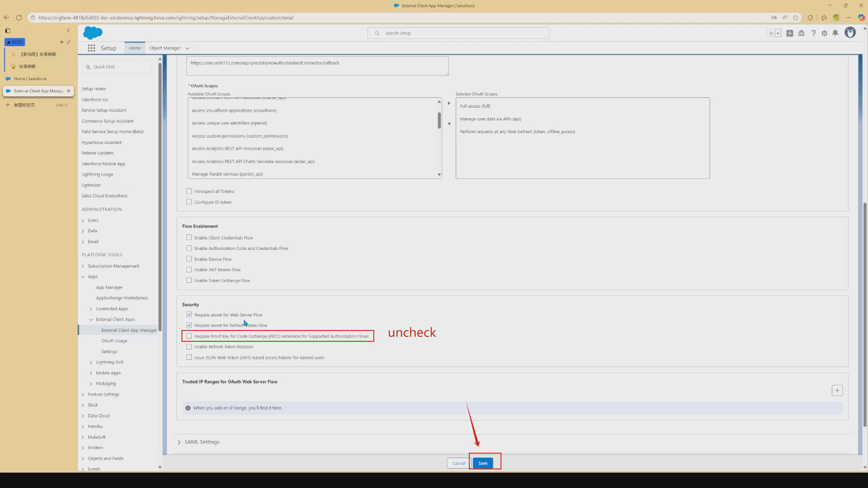The height and width of the screenshot is (488, 868).
Task: Open the Salesforce Help question mark
Action: (813, 33)
